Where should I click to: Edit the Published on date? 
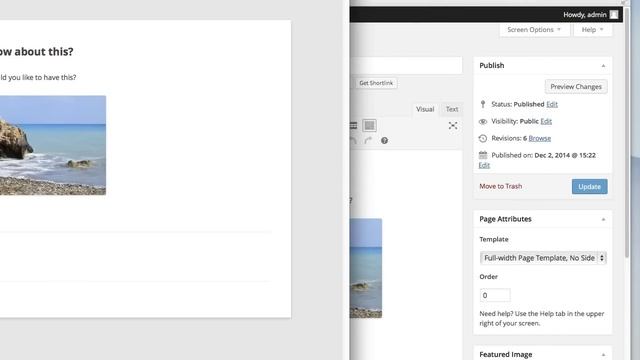(x=484, y=165)
